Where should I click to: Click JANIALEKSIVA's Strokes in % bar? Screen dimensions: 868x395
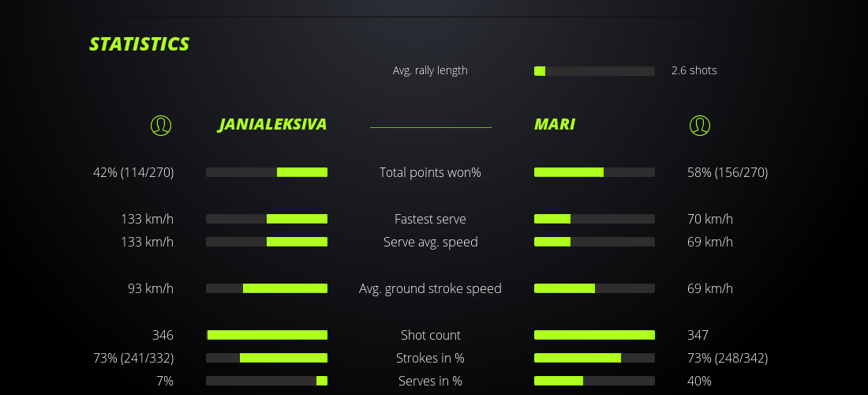pyautogui.click(x=267, y=358)
